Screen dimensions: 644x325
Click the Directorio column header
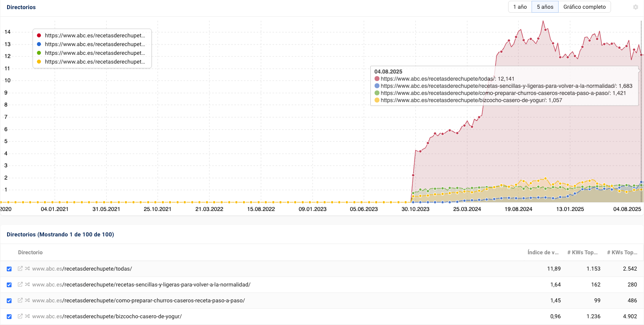click(30, 252)
